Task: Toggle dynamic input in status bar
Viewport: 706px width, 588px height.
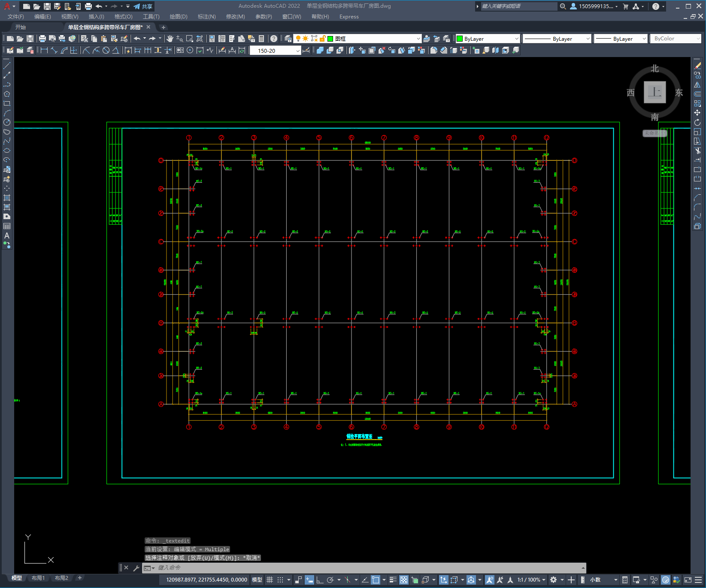Action: pos(309,580)
